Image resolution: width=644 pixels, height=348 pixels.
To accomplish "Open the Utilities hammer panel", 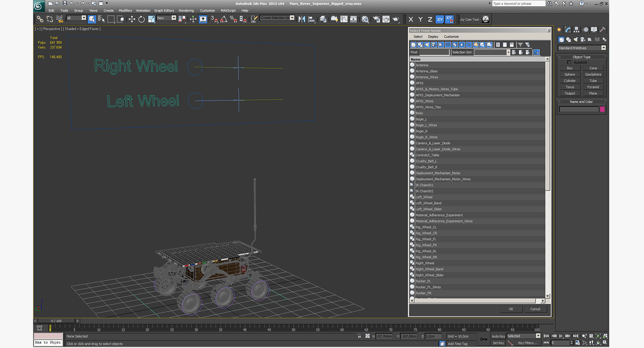I will pyautogui.click(x=603, y=30).
